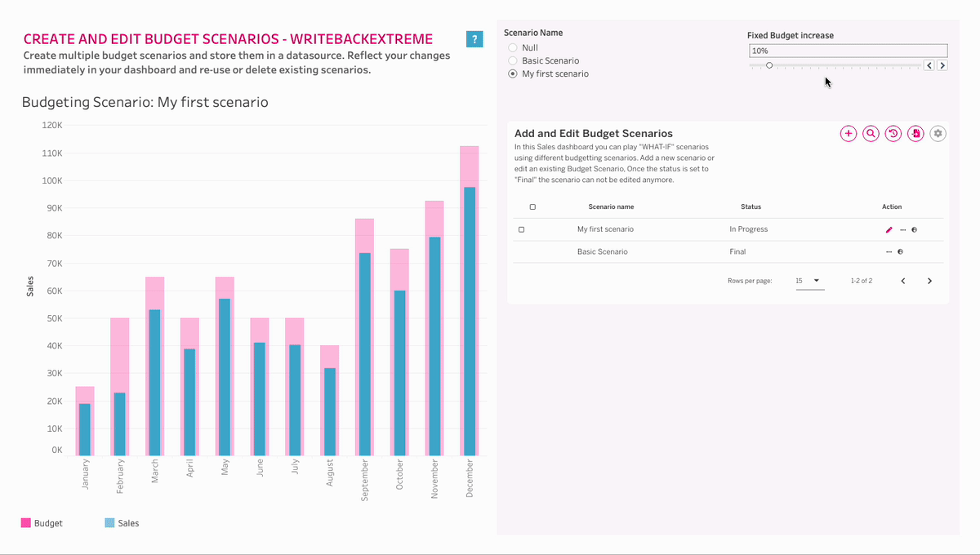Click the Scenario Name filter title

tap(533, 33)
